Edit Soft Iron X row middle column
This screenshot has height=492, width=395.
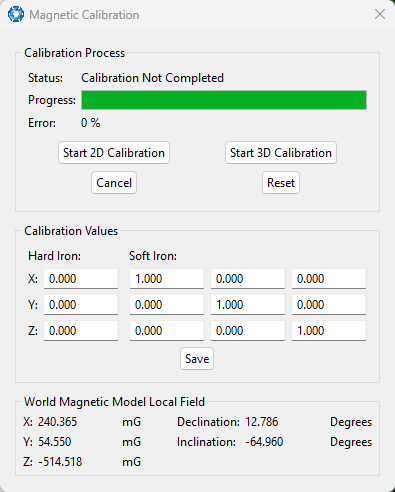248,279
